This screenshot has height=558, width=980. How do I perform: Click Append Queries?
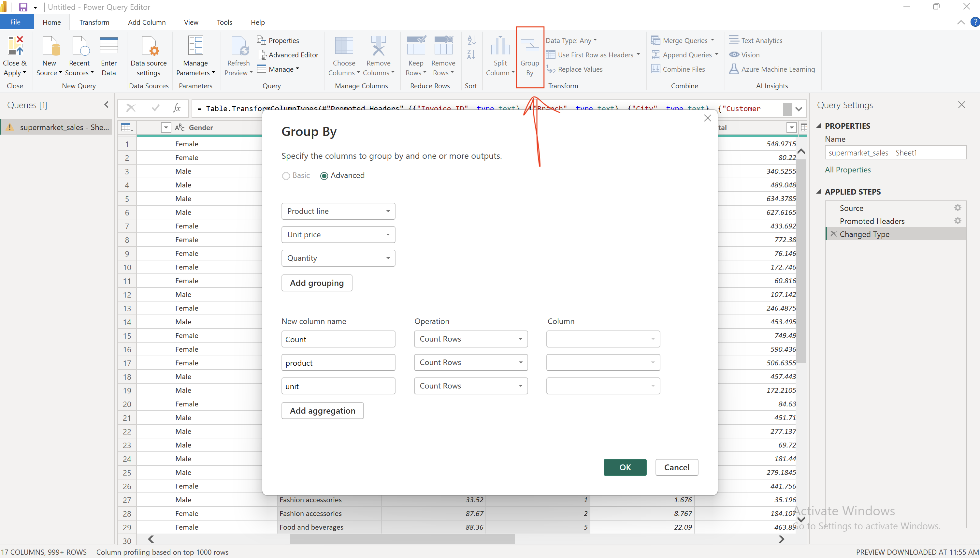coord(685,55)
